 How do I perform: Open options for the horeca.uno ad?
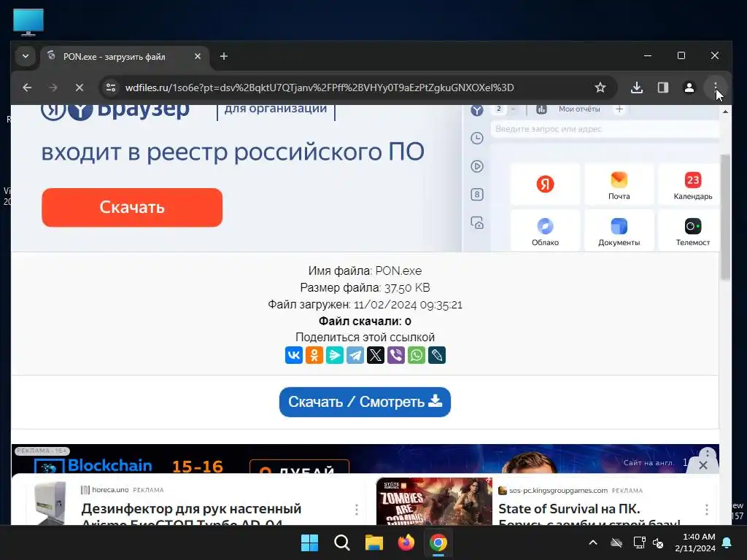coord(356,510)
